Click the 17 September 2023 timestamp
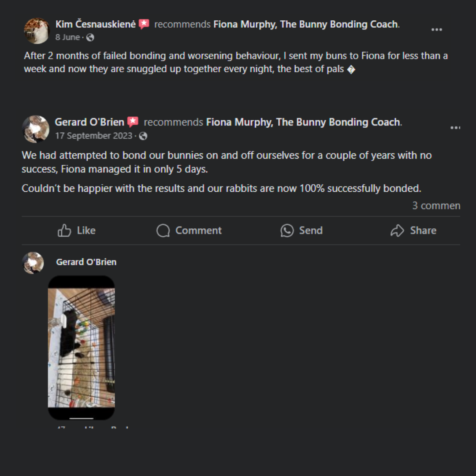476x476 pixels. pos(93,136)
